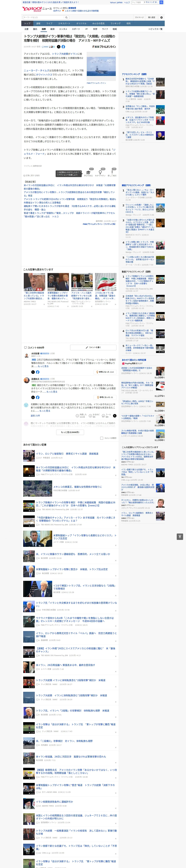Expand 木村和尊's comment with もっと見る
186x868 pixels.
(43, 366)
